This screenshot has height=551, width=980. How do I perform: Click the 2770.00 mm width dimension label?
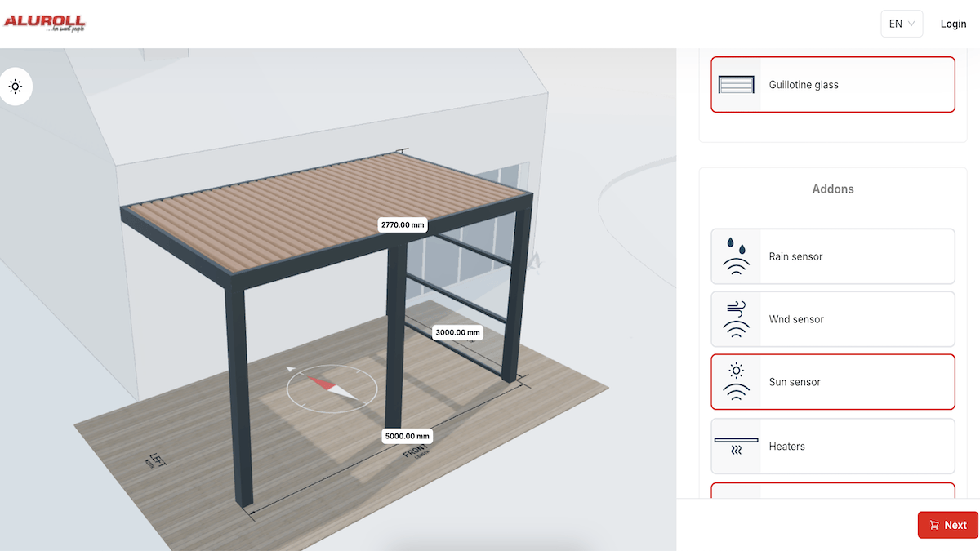coord(403,224)
